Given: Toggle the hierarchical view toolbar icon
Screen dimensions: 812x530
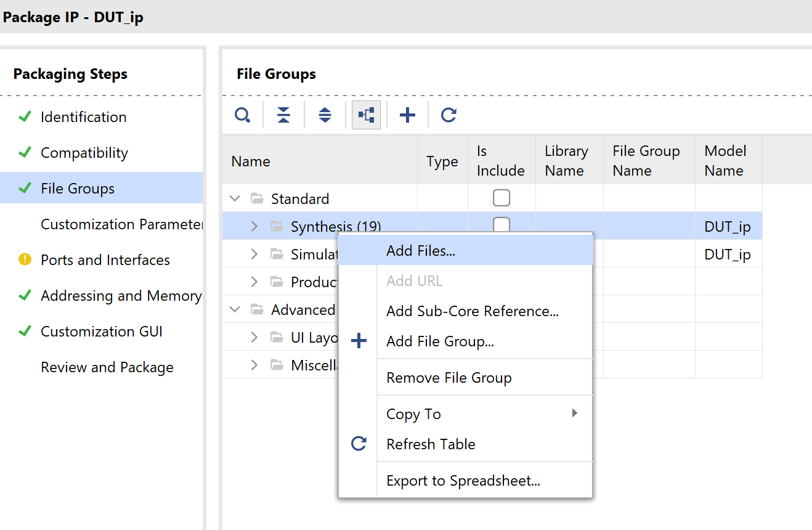Looking at the screenshot, I should pos(366,115).
